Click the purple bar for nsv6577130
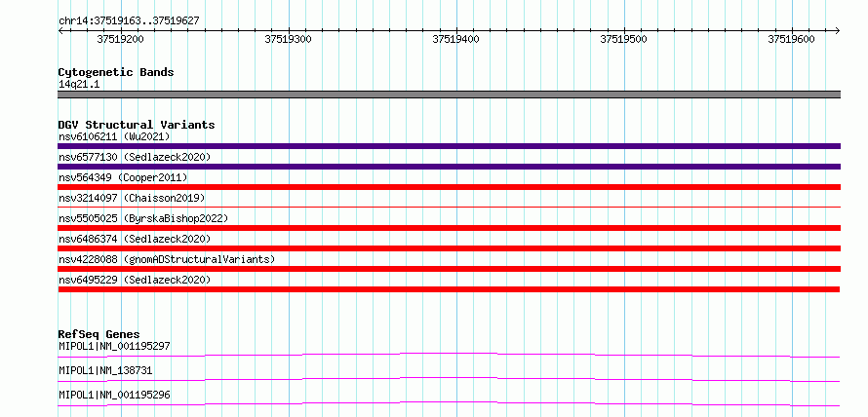This screenshot has width=868, height=417. [x=449, y=167]
